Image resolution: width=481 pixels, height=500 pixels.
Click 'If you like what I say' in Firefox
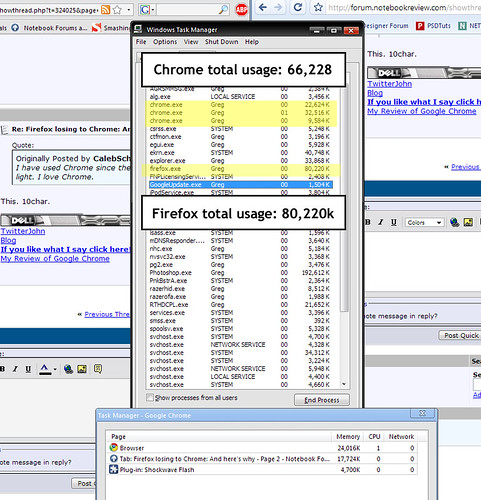point(65,249)
